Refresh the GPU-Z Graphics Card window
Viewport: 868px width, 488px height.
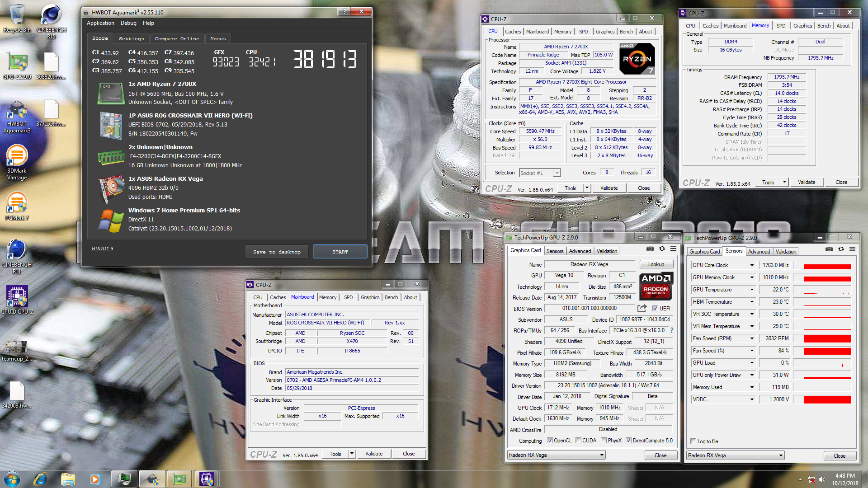[662, 249]
